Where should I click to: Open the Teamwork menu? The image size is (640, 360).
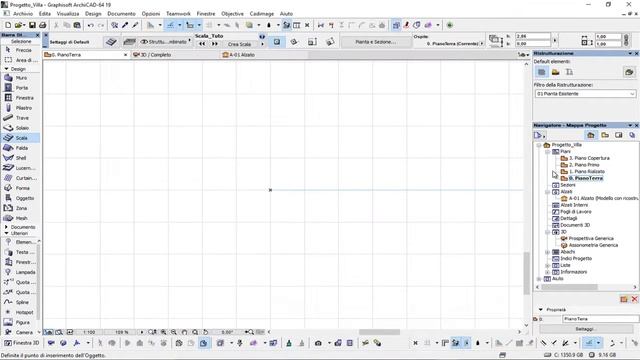pos(178,13)
